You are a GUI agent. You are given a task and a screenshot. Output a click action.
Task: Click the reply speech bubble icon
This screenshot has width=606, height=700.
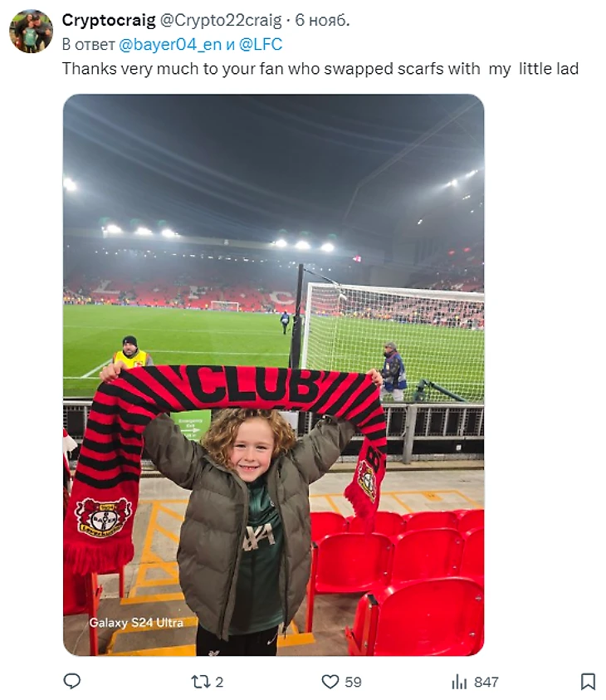click(72, 681)
